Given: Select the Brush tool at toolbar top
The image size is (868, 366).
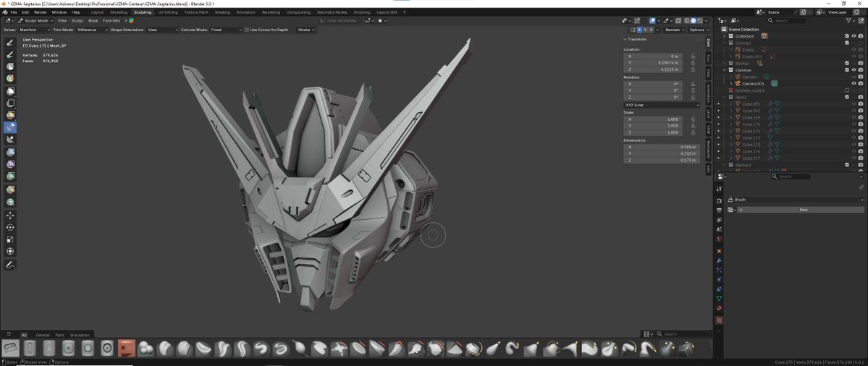Looking at the screenshot, I should click(10, 42).
